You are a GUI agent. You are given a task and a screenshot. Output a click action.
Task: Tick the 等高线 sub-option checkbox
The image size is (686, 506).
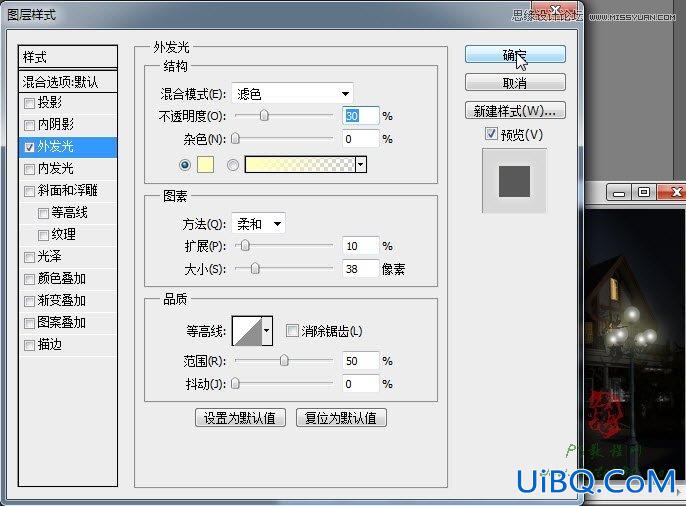(x=43, y=213)
